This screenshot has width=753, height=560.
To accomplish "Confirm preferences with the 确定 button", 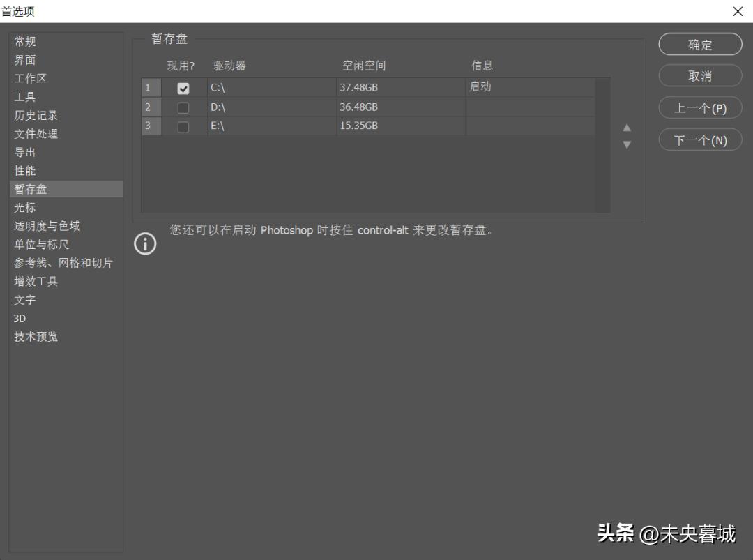I will pyautogui.click(x=700, y=44).
